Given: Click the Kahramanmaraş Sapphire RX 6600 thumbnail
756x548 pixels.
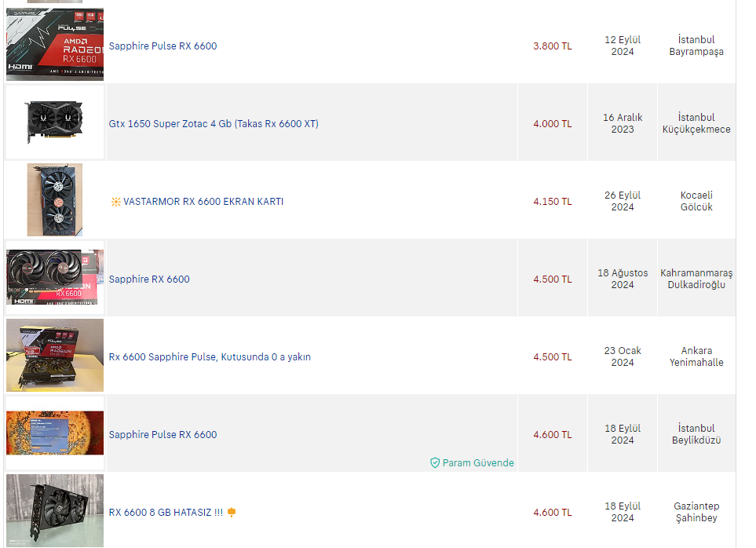Looking at the screenshot, I should (55, 277).
